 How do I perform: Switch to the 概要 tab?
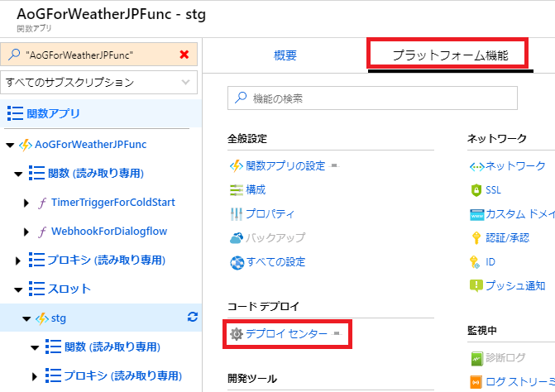point(285,55)
